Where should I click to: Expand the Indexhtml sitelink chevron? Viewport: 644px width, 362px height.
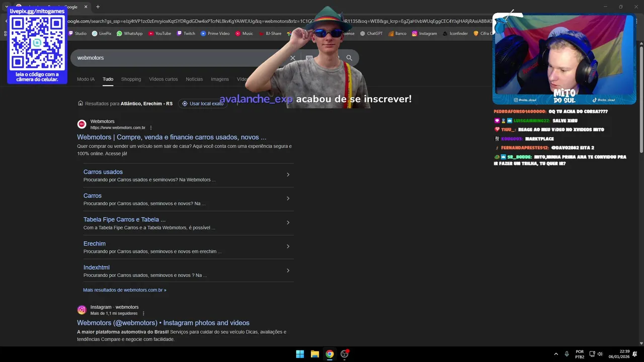pos(288,270)
